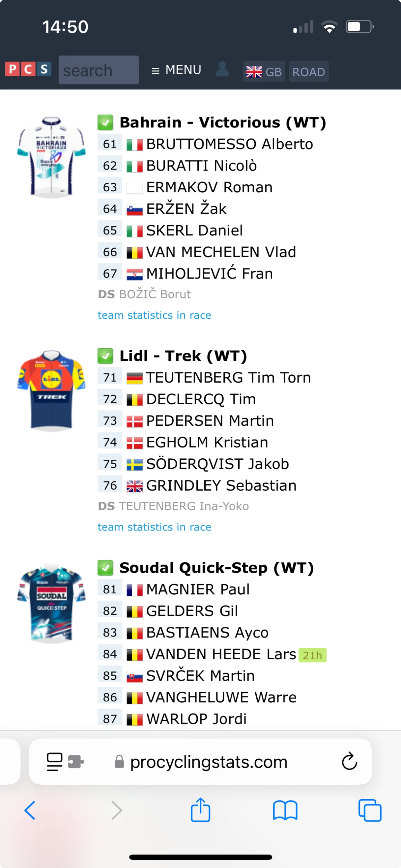Go back with the Safari back arrow
This screenshot has height=868, width=401.
pyautogui.click(x=30, y=810)
